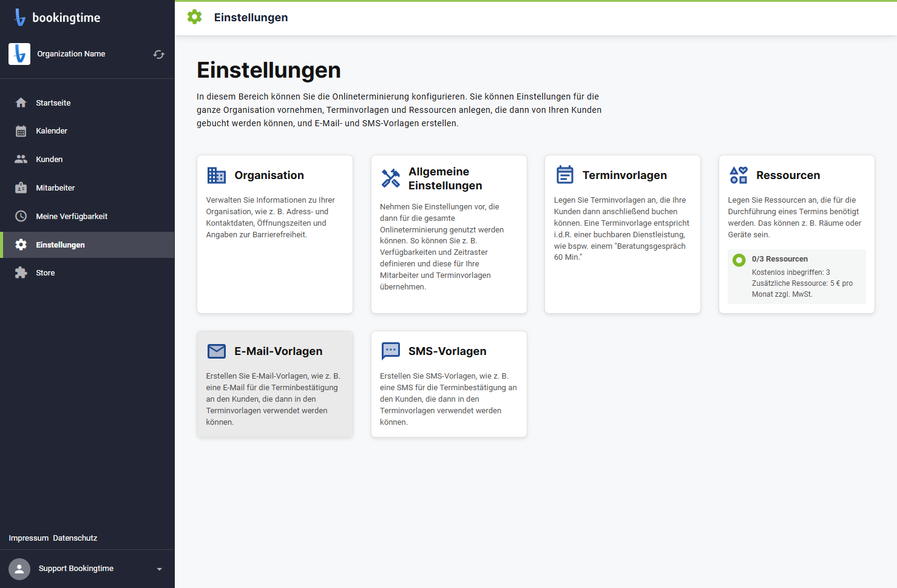Click the Support Bookingtime user name
Image resolution: width=897 pixels, height=588 pixels.
(x=76, y=569)
